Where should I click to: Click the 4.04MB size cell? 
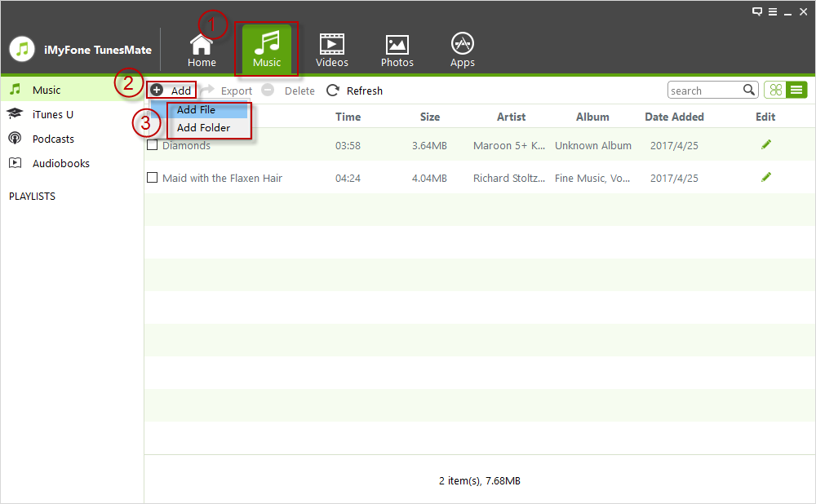[x=429, y=178]
